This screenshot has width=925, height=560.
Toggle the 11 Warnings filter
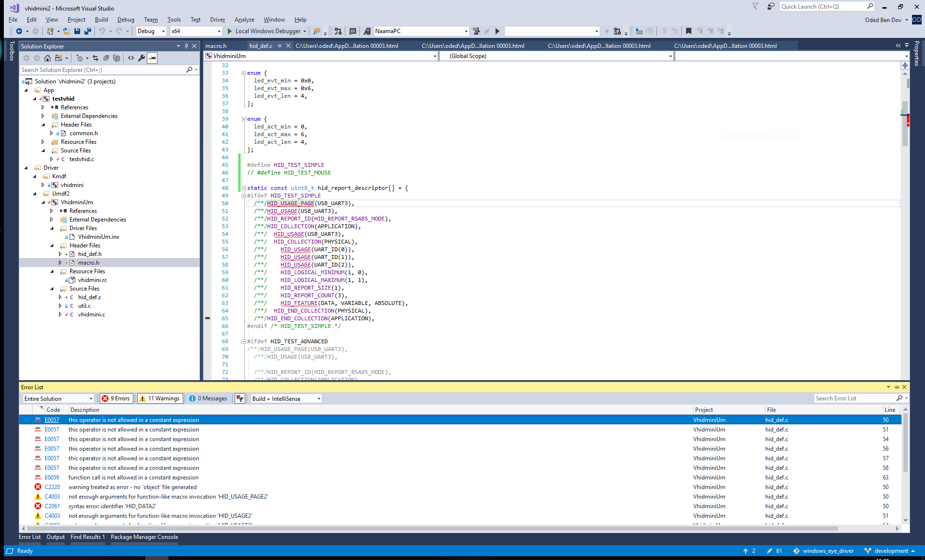coord(160,398)
